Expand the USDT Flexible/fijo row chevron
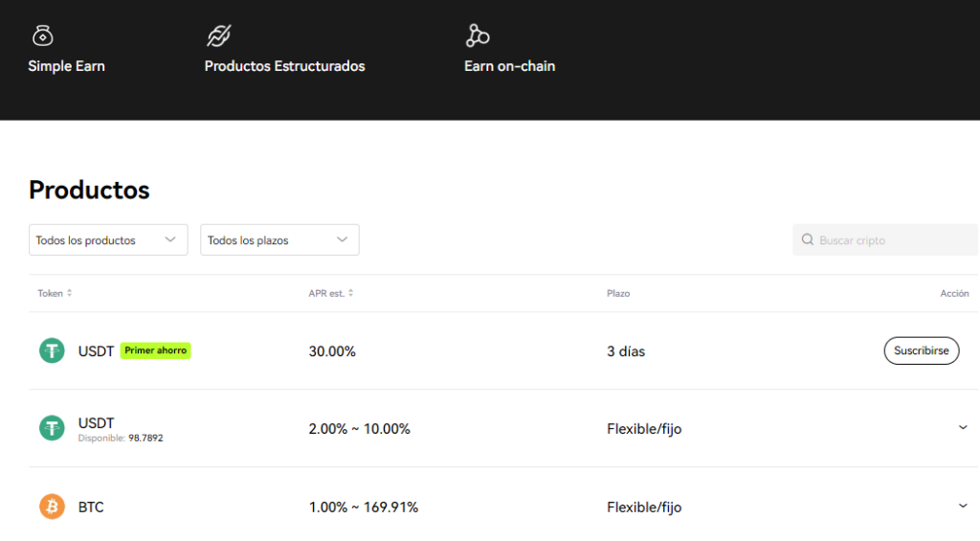The image size is (980, 541). [963, 428]
